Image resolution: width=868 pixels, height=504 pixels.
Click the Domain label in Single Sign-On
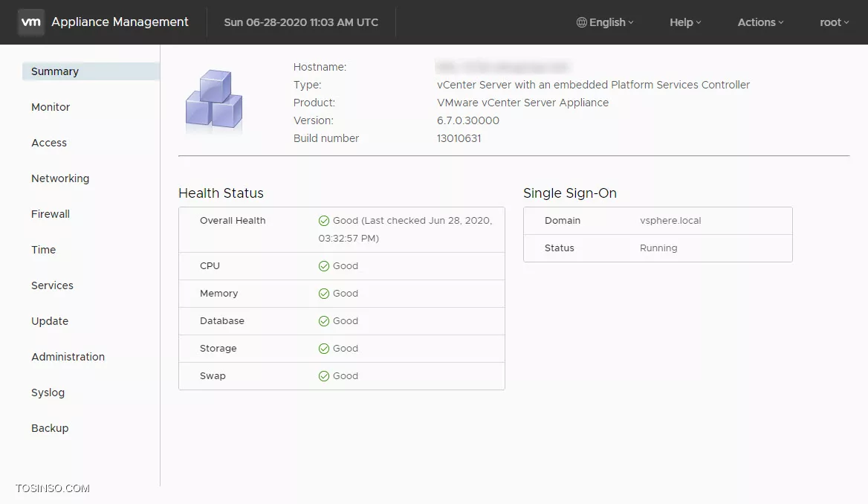tap(563, 221)
